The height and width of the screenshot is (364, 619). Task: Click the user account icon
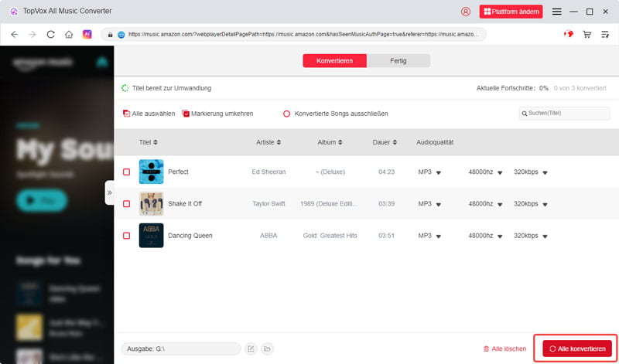(465, 12)
